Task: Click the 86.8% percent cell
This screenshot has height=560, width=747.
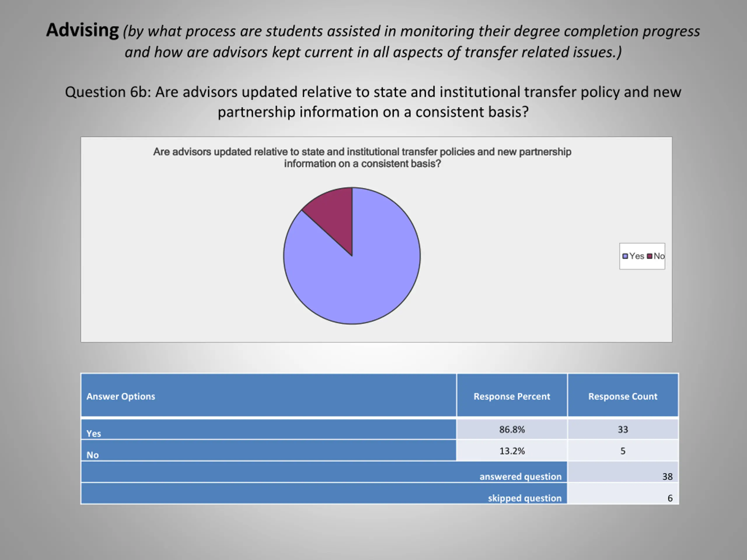Action: pyautogui.click(x=512, y=429)
